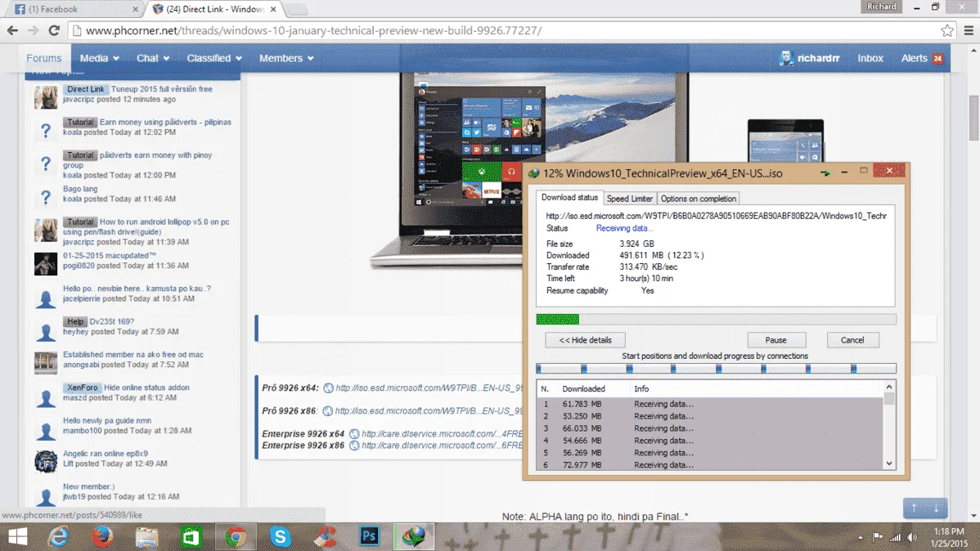
Task: Open the Chrome menu icon
Action: pos(968,30)
